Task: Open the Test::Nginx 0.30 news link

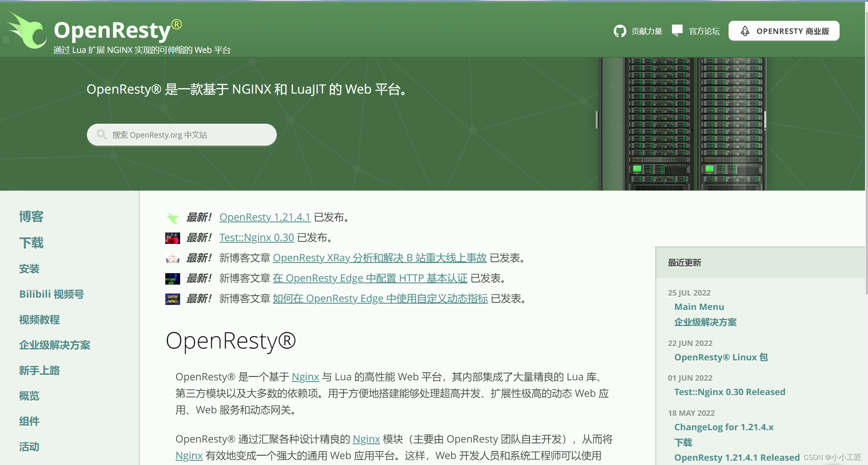Action: tap(256, 238)
